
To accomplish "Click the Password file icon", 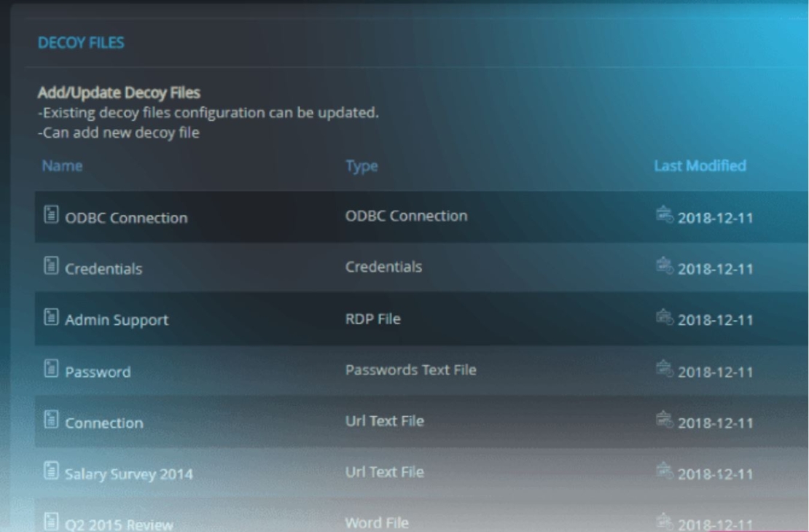I will 50,370.
